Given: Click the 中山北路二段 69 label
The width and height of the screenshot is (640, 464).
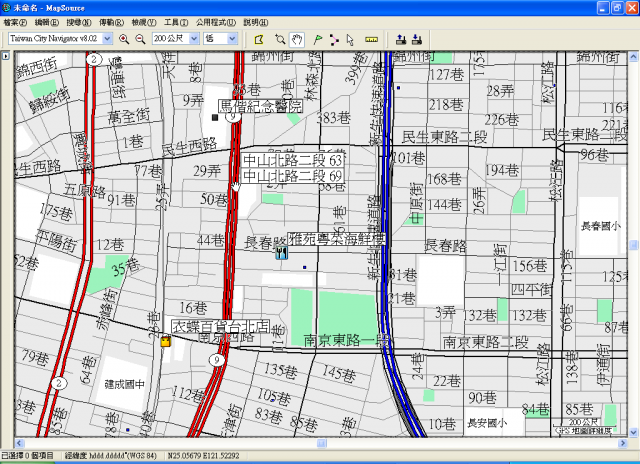Looking at the screenshot, I should coord(293,176).
